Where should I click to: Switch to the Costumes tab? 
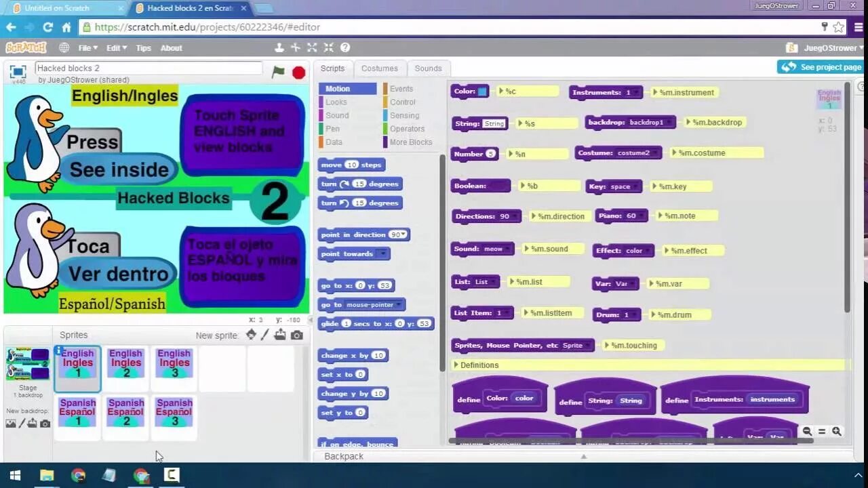(380, 68)
